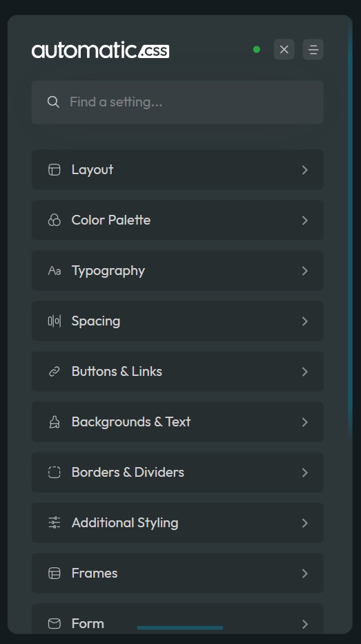Screen dimensions: 361x644
Task: Click the Buttons & Links chain icon
Action: (x=54, y=372)
